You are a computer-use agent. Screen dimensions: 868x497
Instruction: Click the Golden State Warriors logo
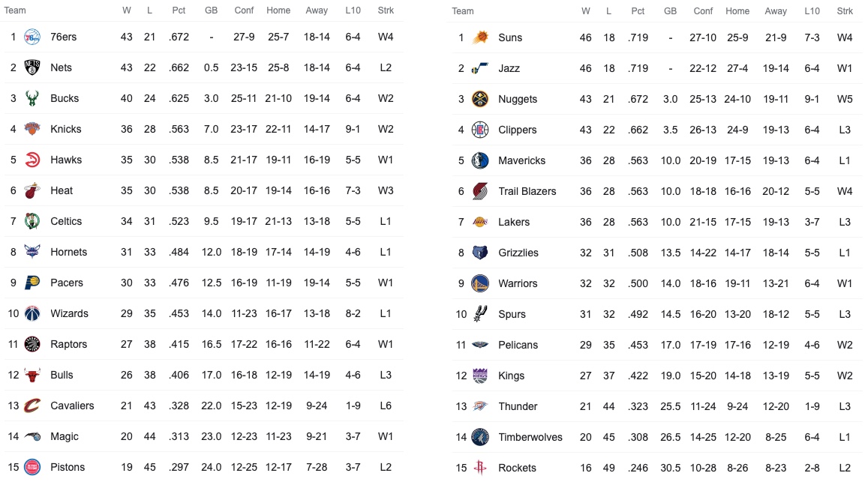(x=480, y=283)
